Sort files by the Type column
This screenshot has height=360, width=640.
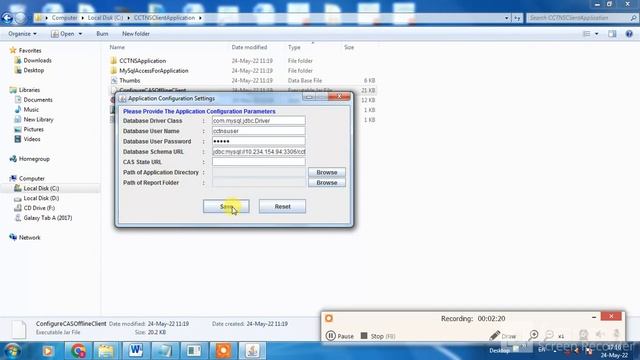click(x=294, y=47)
